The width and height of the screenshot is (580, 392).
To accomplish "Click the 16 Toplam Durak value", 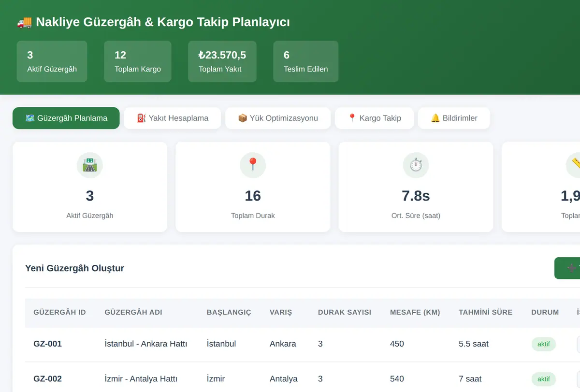I will (253, 196).
